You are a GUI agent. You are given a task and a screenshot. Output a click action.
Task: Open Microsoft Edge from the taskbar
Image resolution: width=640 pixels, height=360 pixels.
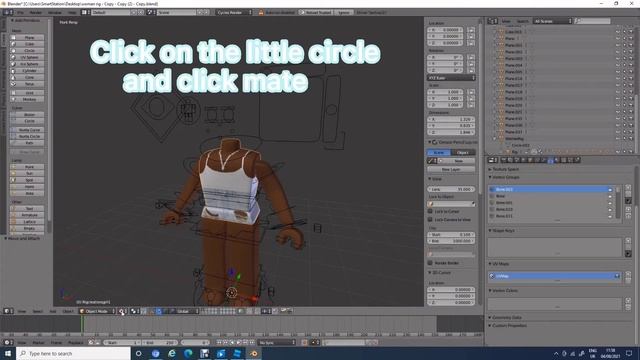(x=188, y=353)
